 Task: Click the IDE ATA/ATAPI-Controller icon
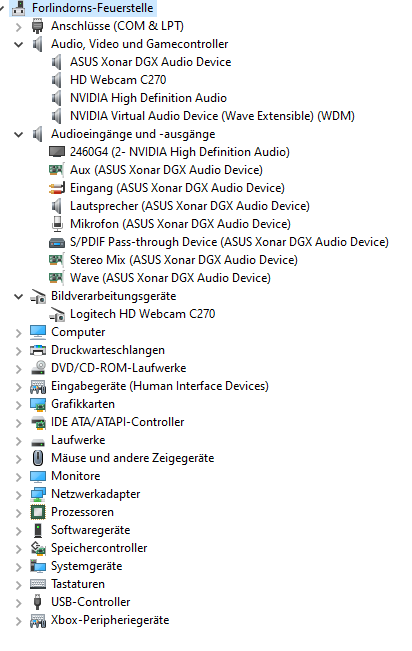click(x=38, y=423)
